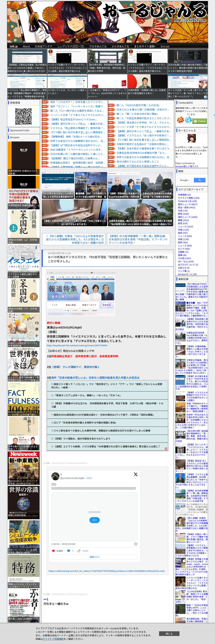Go to next article 【朗報】巨大経済圏構想
The height and width of the screenshot is (644, 215).
[x=138, y=239]
